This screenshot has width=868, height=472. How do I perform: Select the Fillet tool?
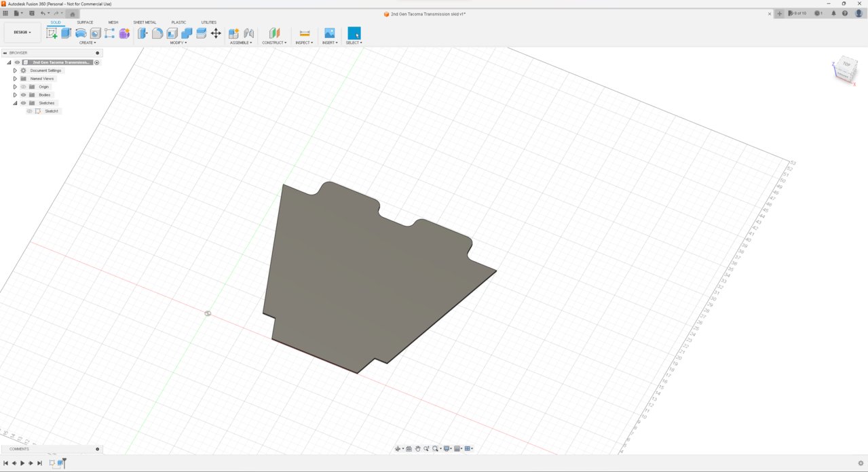(x=157, y=33)
